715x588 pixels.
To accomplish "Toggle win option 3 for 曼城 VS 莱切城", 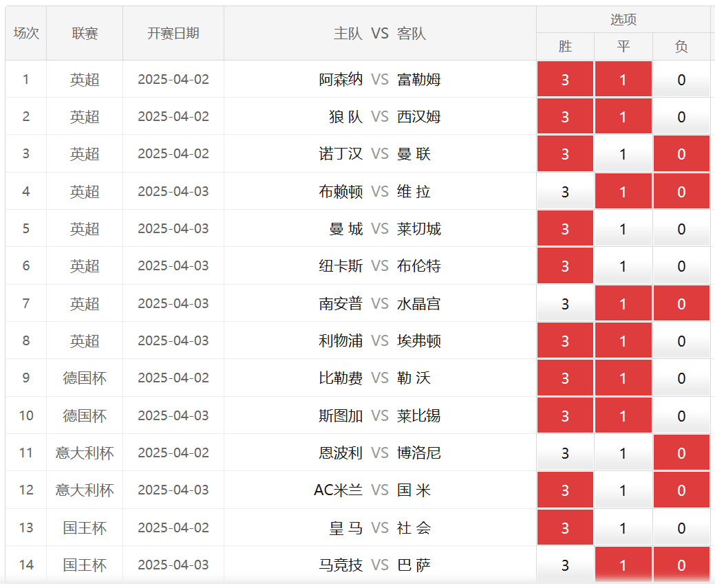I will pos(565,229).
